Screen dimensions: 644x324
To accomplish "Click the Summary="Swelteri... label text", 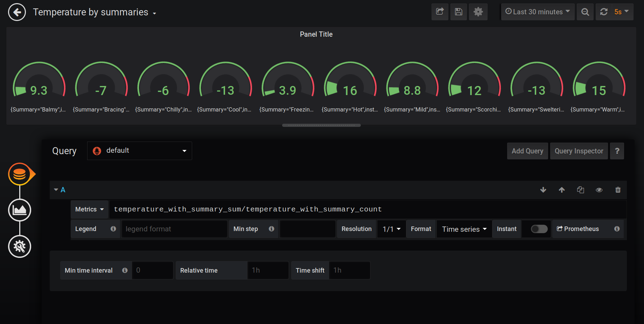I will coord(536,109).
